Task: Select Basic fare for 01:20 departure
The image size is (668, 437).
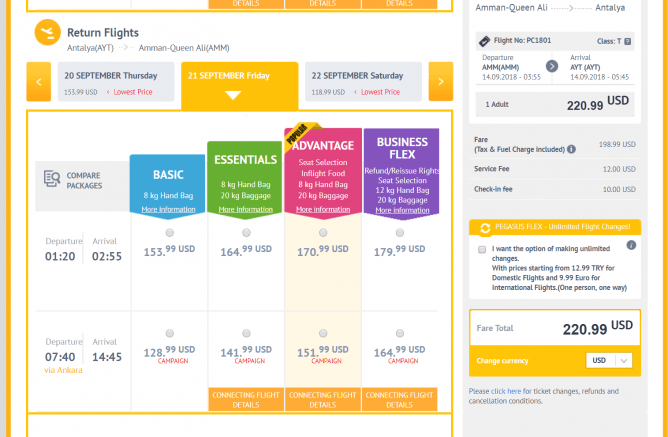Action: coord(169,234)
